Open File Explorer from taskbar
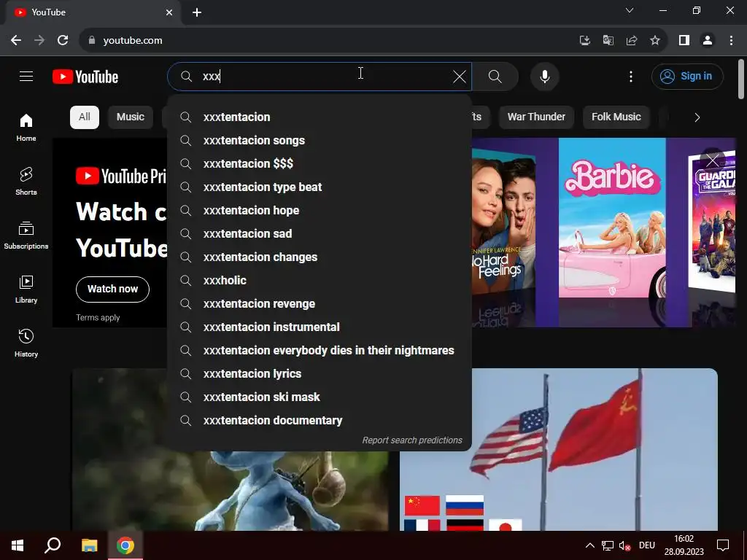This screenshot has height=560, width=747. (89, 545)
